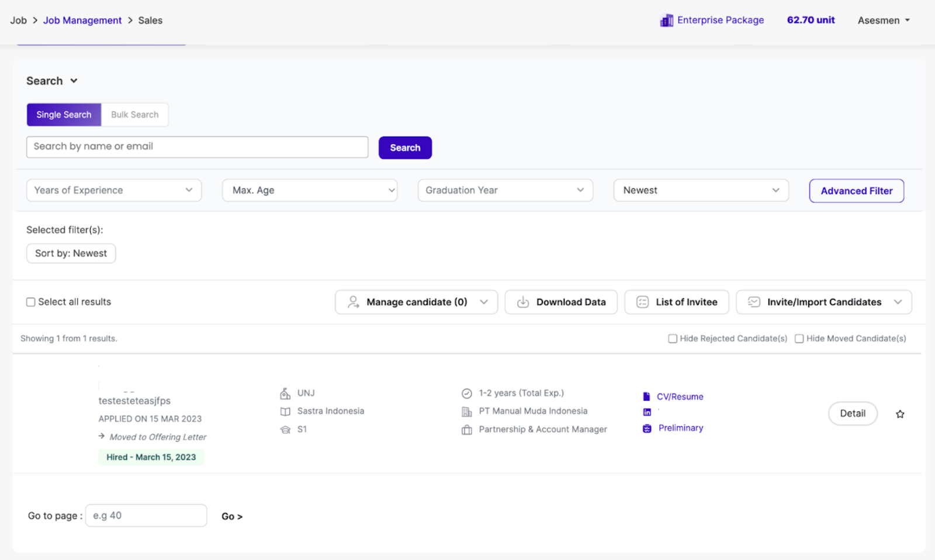Expand the Invite/Import Candidates dropdown
Image resolution: width=935 pixels, height=560 pixels.
(898, 302)
